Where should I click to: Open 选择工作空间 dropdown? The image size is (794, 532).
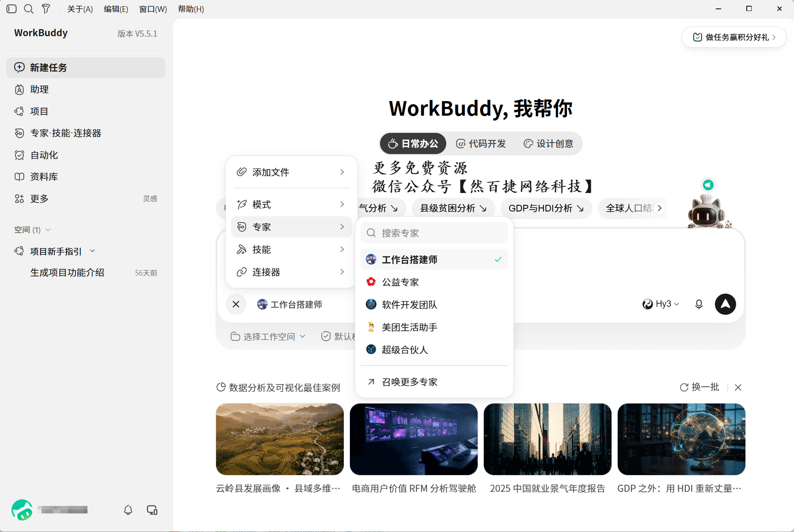(x=268, y=336)
